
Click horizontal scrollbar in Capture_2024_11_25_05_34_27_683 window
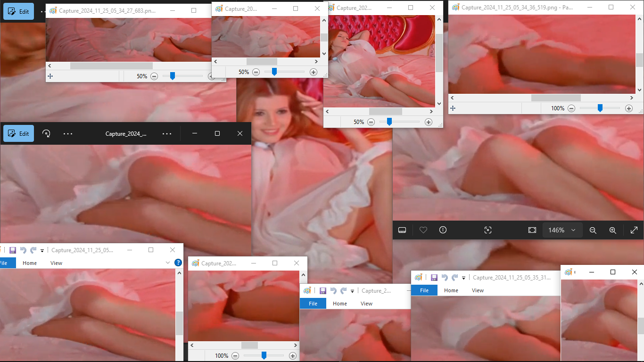coord(111,66)
